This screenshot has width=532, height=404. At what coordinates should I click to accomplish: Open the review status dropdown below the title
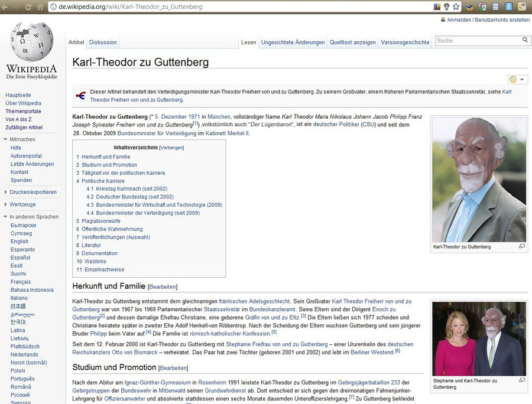(518, 79)
